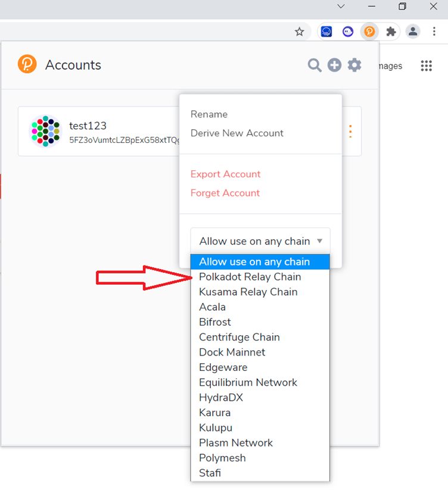
Task: Open the Chrome extensions puzzle icon
Action: pos(391,32)
